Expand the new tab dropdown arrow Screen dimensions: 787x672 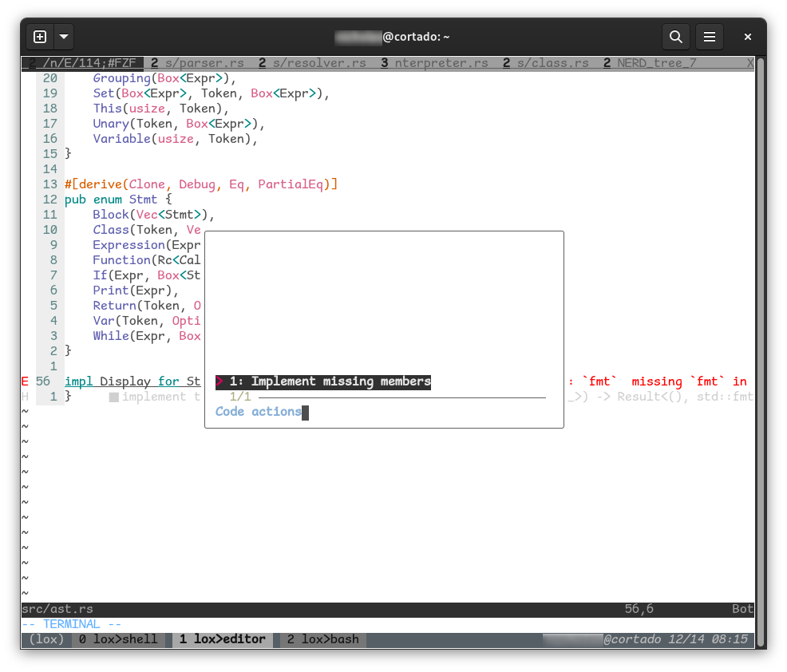coord(64,37)
